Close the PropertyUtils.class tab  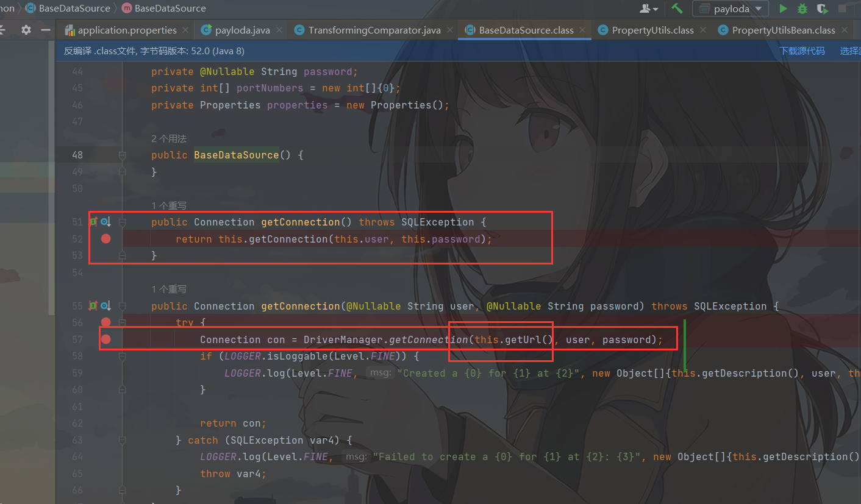(704, 30)
